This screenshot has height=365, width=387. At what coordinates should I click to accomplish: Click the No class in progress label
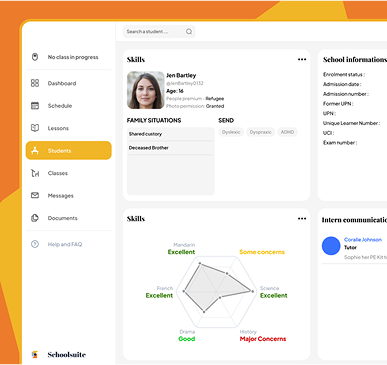[x=73, y=57]
